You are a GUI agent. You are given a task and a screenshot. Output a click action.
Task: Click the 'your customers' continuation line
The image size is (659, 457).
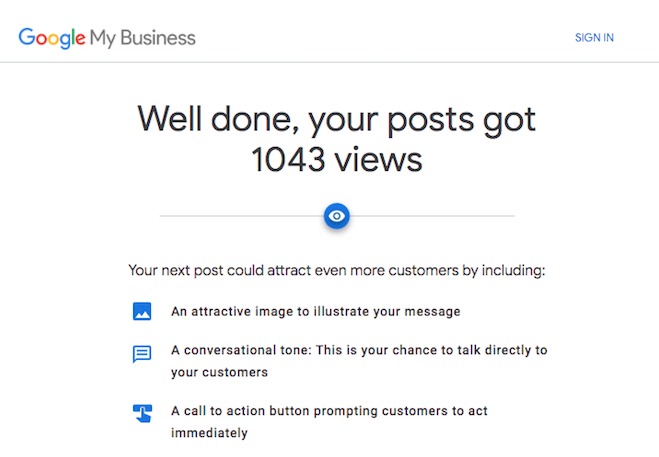coord(219,371)
